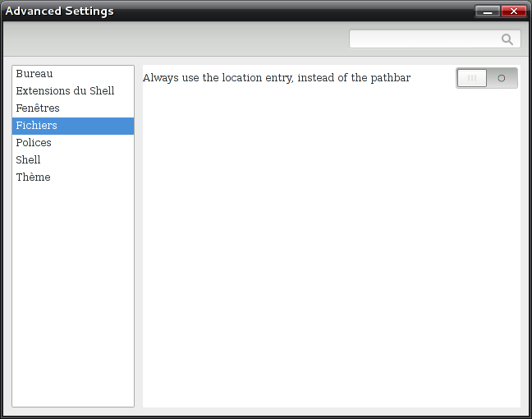Click the circle indicator on the switch

(x=502, y=78)
